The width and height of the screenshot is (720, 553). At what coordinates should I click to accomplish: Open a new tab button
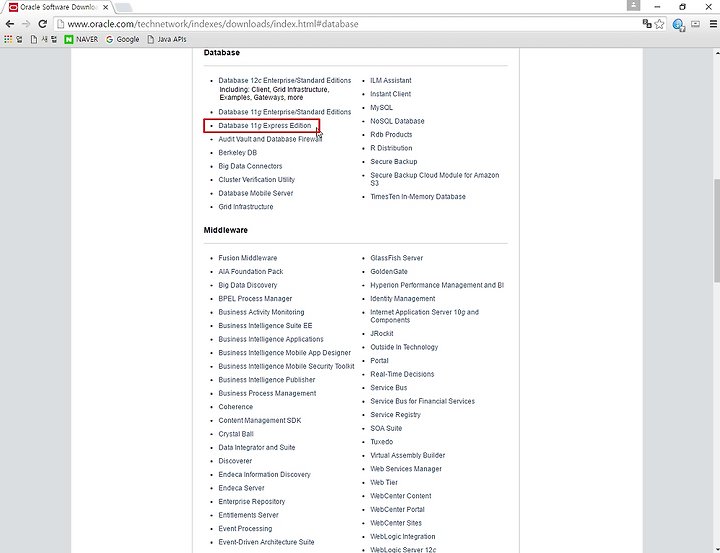point(123,7)
